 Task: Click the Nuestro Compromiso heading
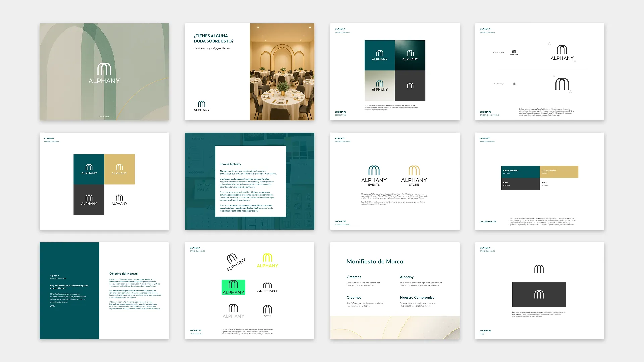click(x=417, y=298)
